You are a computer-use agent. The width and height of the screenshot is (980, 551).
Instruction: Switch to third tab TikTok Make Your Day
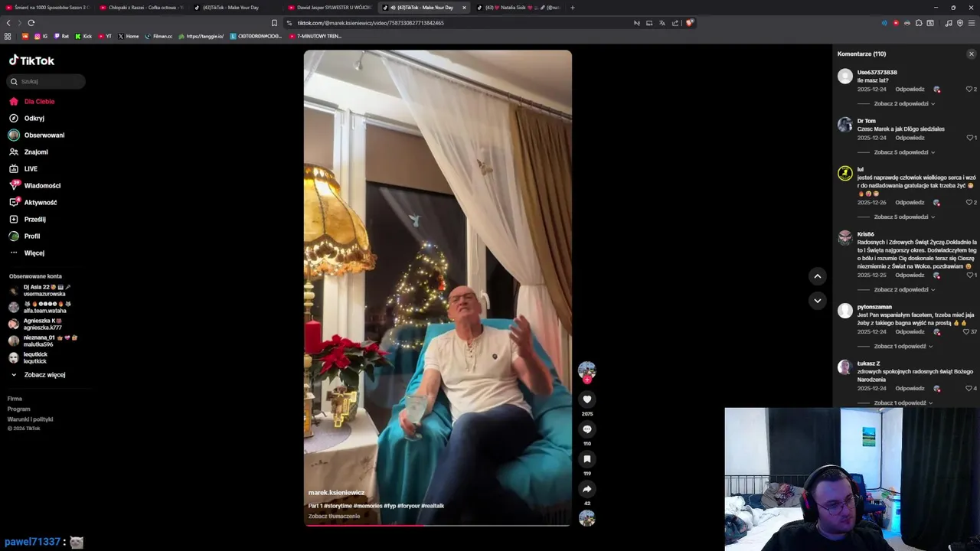(235, 8)
